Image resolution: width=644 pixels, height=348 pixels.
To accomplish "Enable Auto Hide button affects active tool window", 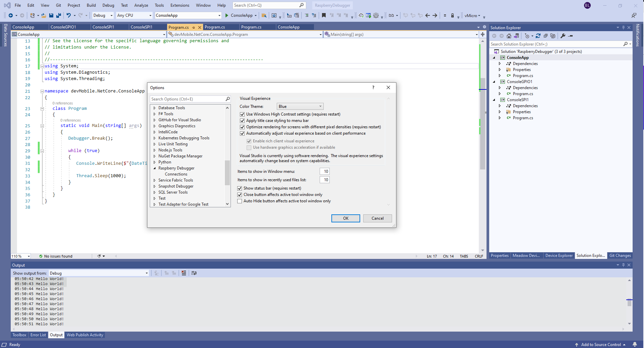I will pyautogui.click(x=240, y=201).
